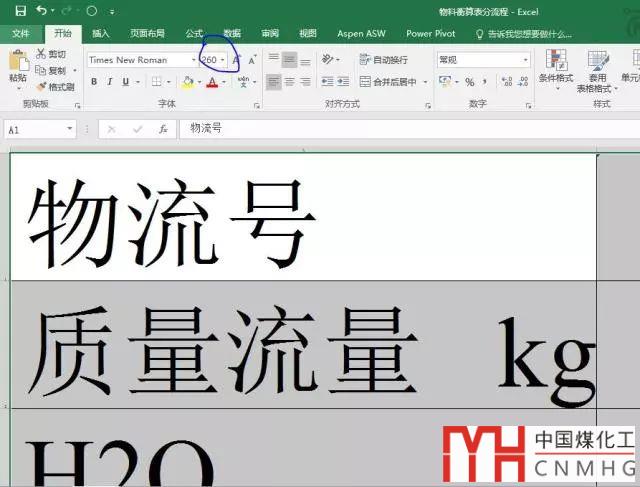Image resolution: width=640 pixels, height=487 pixels.
Task: Click the Insert Function fx icon
Action: 163,129
